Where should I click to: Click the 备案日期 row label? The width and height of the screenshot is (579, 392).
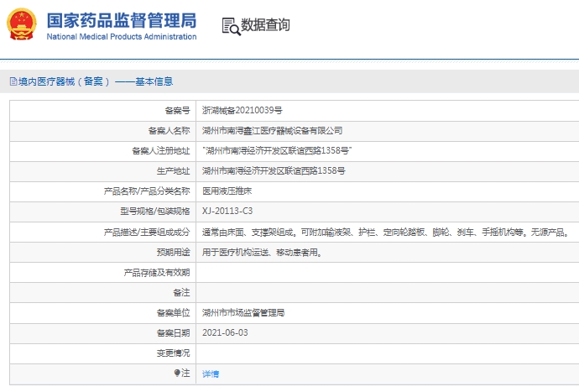point(173,333)
